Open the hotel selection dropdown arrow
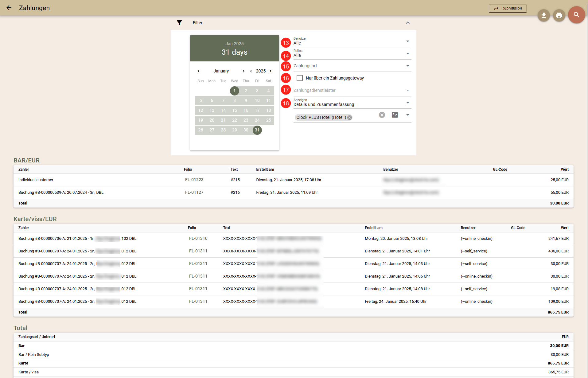 tap(408, 115)
